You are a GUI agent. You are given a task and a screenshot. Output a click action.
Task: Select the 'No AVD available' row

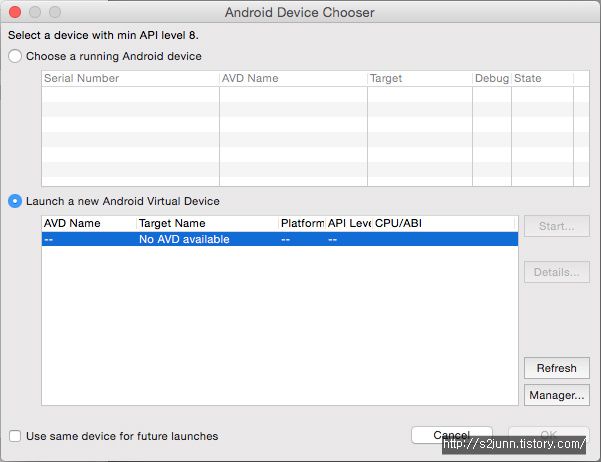[280, 239]
